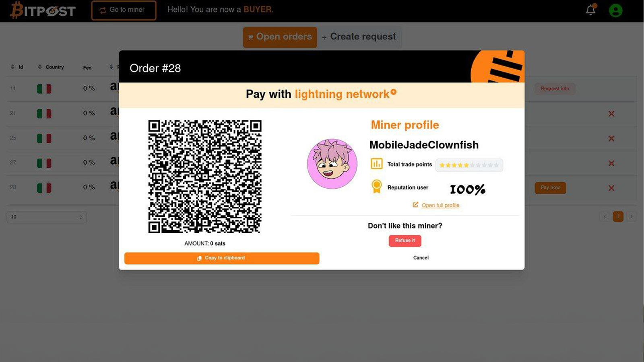Open the notifications bell icon
644x362 pixels.
(590, 10)
